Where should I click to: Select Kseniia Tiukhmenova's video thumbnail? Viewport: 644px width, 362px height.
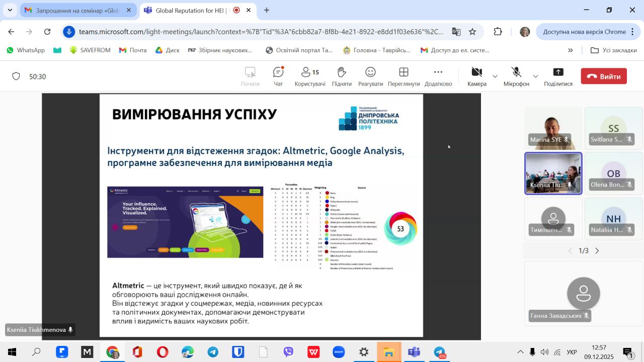click(x=553, y=173)
